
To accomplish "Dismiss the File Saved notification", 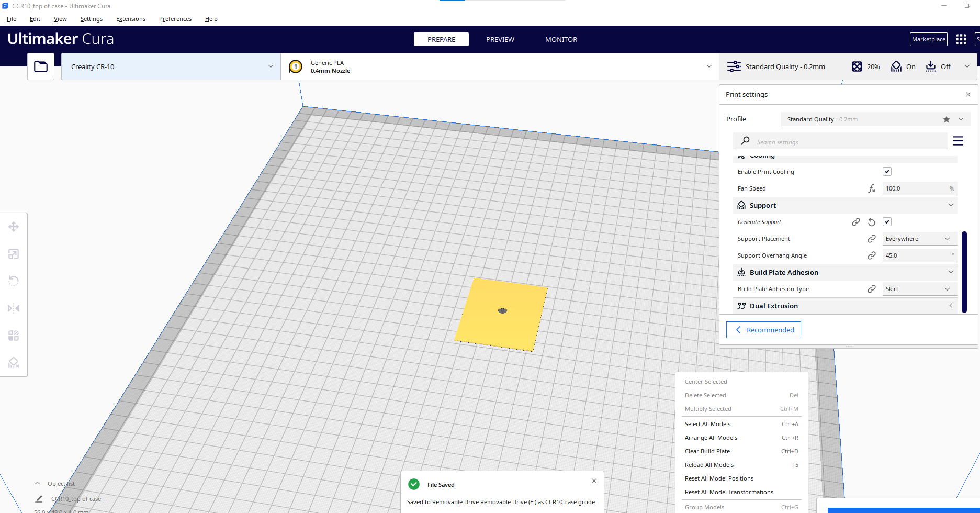I will 594,481.
